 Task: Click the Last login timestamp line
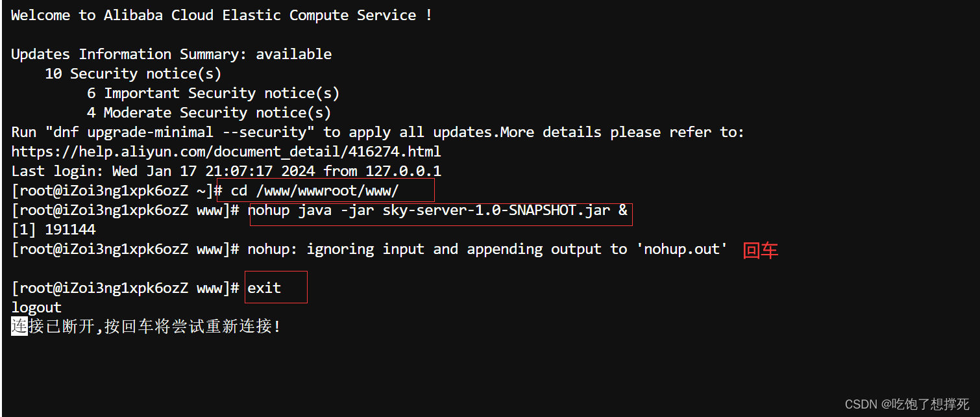click(226, 171)
